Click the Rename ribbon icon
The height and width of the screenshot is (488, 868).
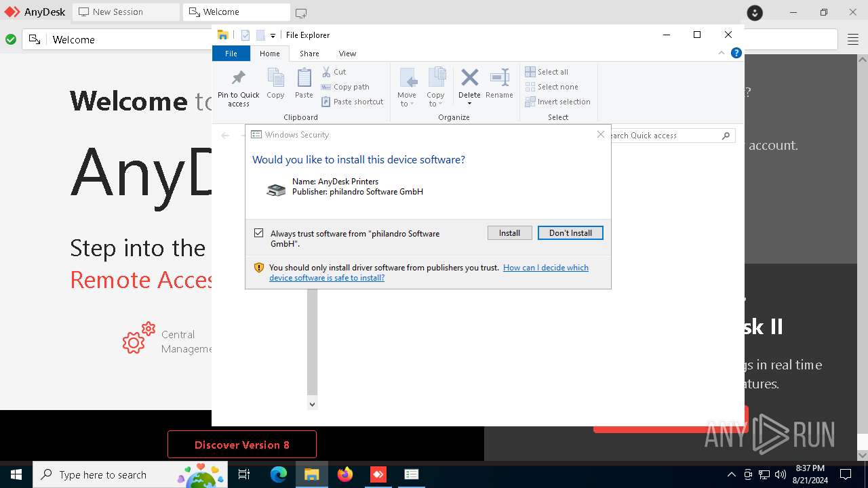(x=499, y=83)
